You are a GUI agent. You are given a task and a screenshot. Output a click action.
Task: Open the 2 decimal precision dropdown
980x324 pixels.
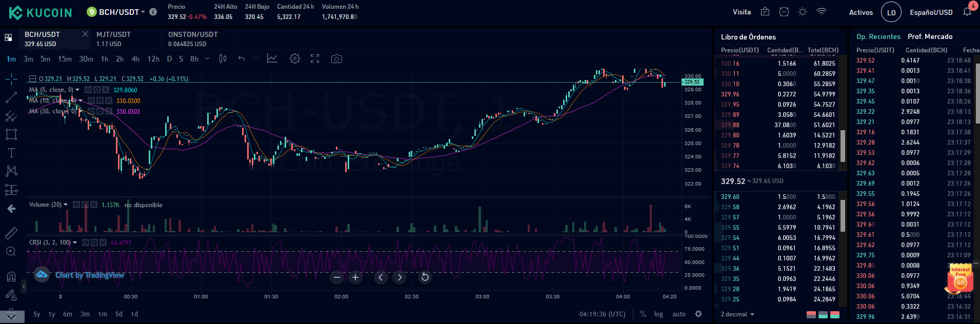tap(737, 314)
